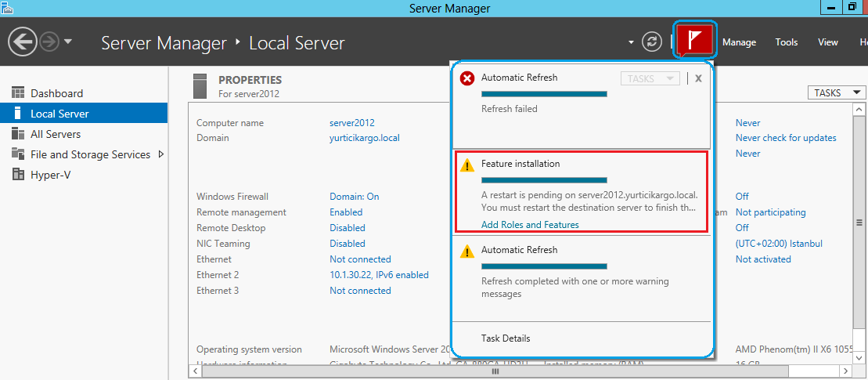This screenshot has width=868, height=380.
Task: Open Task Details in notifications panel
Action: click(506, 338)
